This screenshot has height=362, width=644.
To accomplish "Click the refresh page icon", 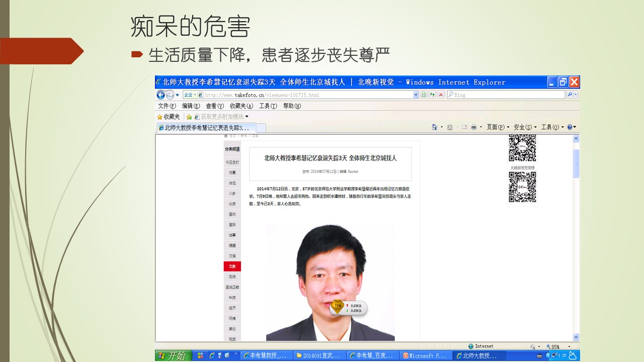I will (432, 95).
